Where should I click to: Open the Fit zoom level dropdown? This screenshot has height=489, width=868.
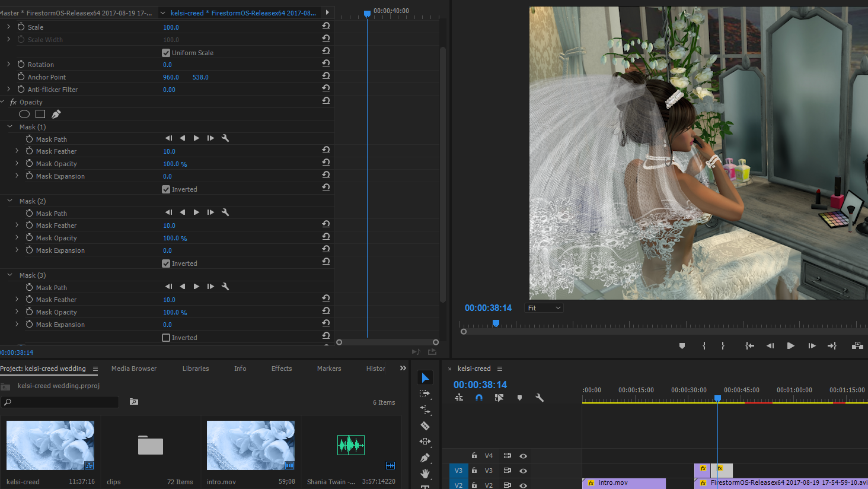click(x=544, y=308)
